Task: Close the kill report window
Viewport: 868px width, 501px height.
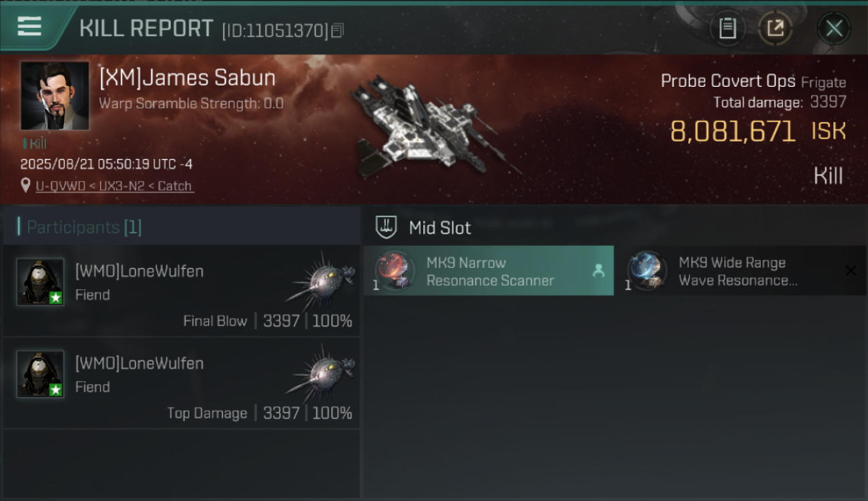Action: point(834,29)
